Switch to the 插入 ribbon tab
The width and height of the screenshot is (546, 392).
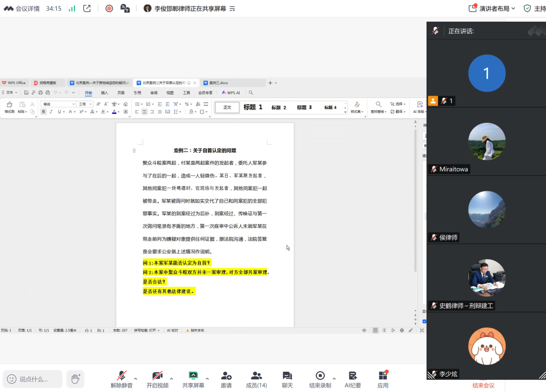pos(105,93)
